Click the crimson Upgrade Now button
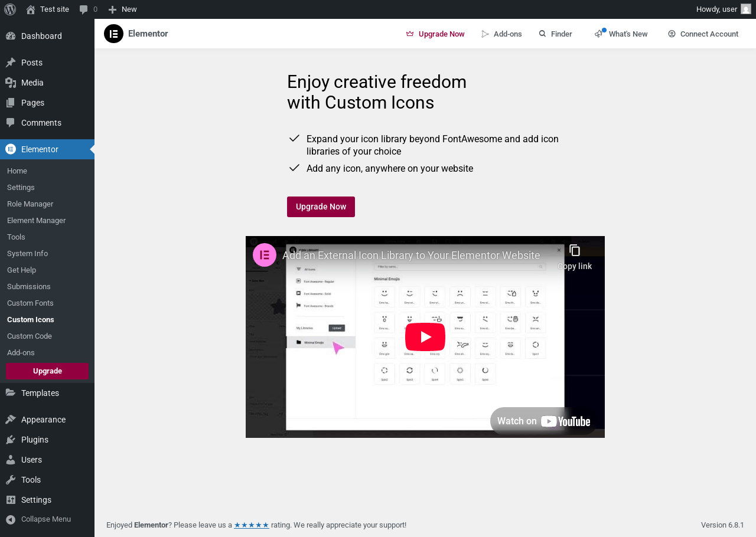 tap(321, 207)
